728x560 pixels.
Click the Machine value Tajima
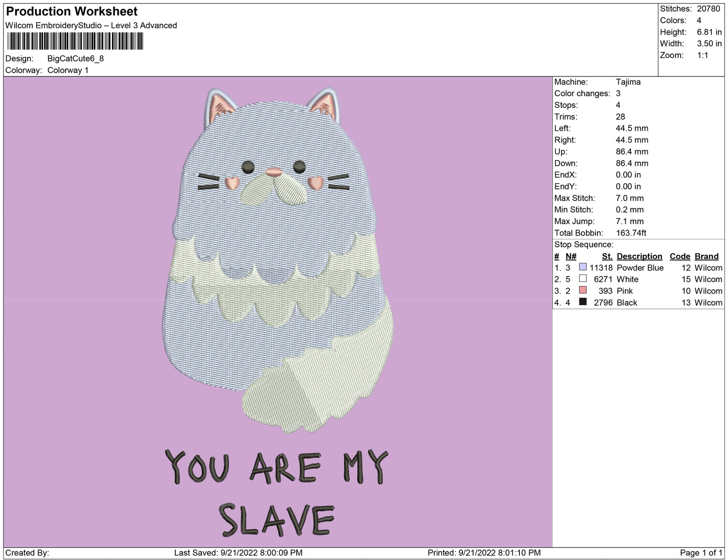(628, 82)
